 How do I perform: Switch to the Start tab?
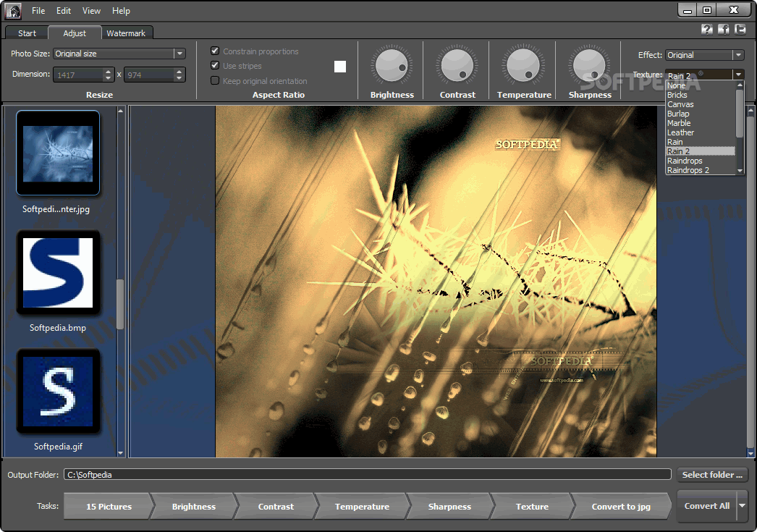pyautogui.click(x=27, y=33)
